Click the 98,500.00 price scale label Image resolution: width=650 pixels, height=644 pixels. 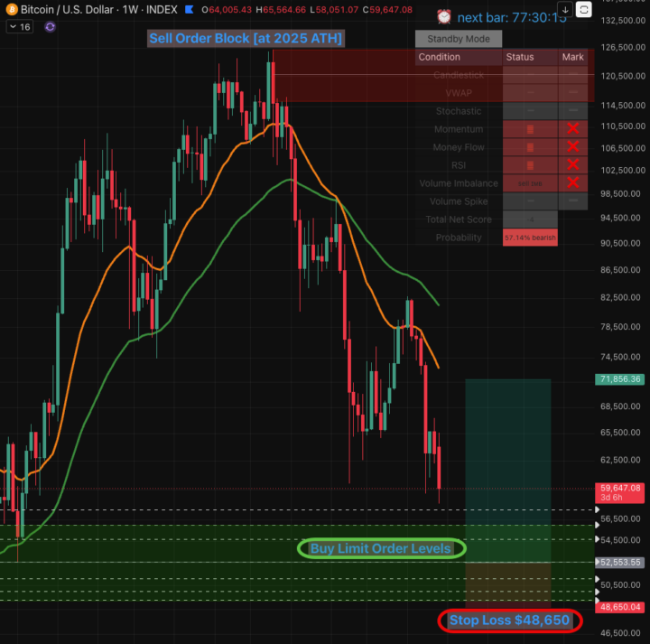[x=620, y=193]
